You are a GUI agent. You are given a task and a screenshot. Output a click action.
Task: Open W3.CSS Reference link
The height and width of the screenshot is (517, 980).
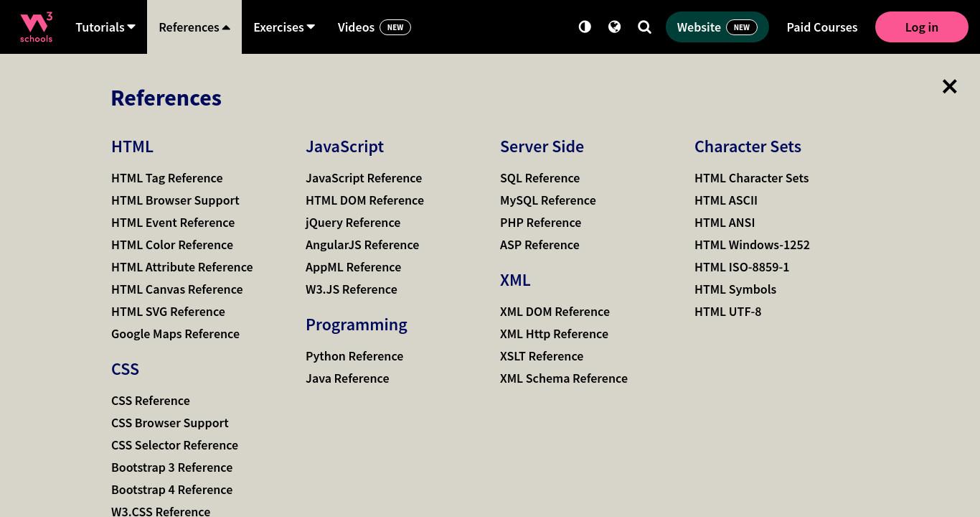(x=161, y=511)
